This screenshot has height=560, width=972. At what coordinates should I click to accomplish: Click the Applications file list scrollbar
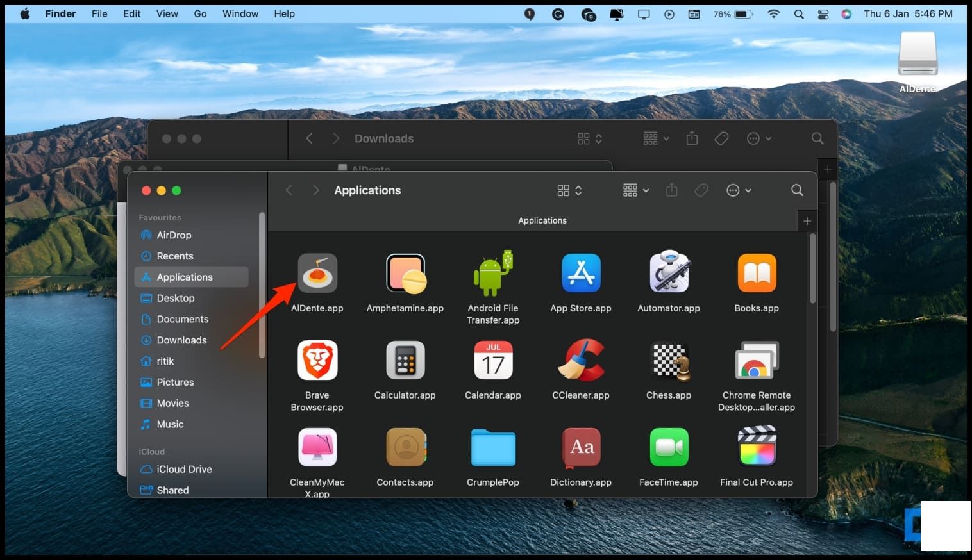812,268
